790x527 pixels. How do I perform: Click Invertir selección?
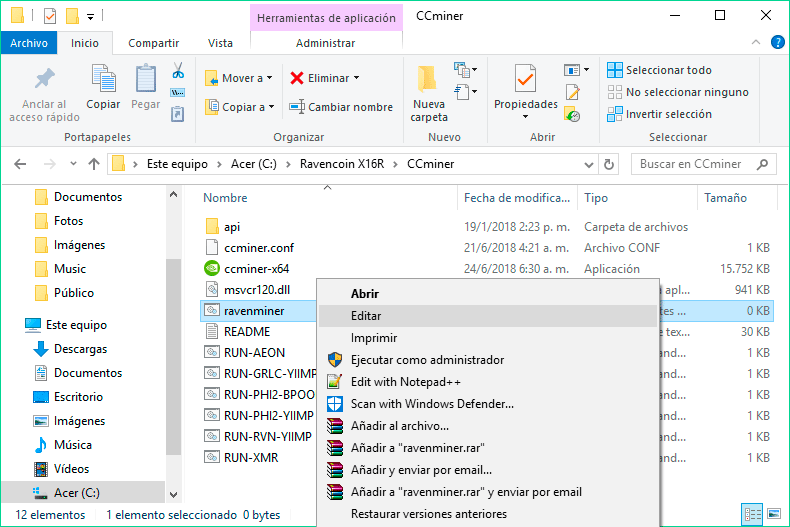click(x=659, y=114)
